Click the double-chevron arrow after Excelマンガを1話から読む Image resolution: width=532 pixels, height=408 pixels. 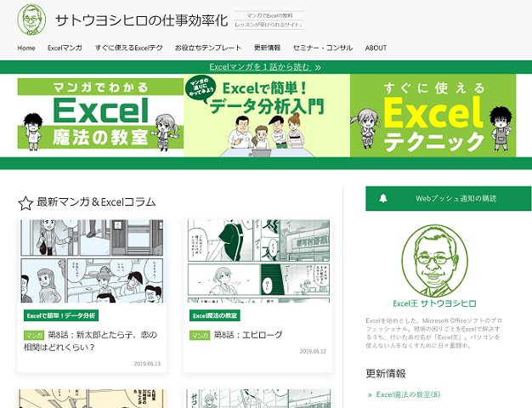pos(318,67)
